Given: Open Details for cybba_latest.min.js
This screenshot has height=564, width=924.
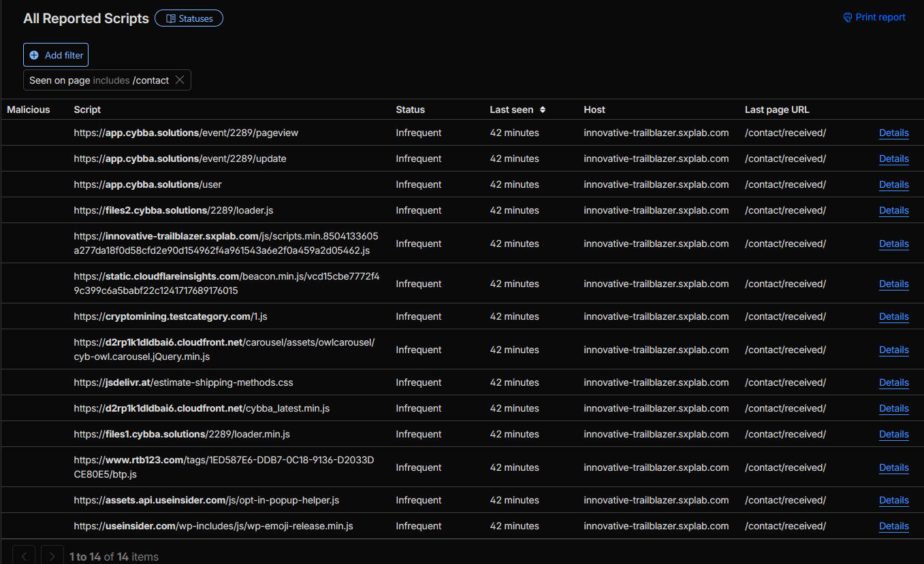Looking at the screenshot, I should click(893, 408).
